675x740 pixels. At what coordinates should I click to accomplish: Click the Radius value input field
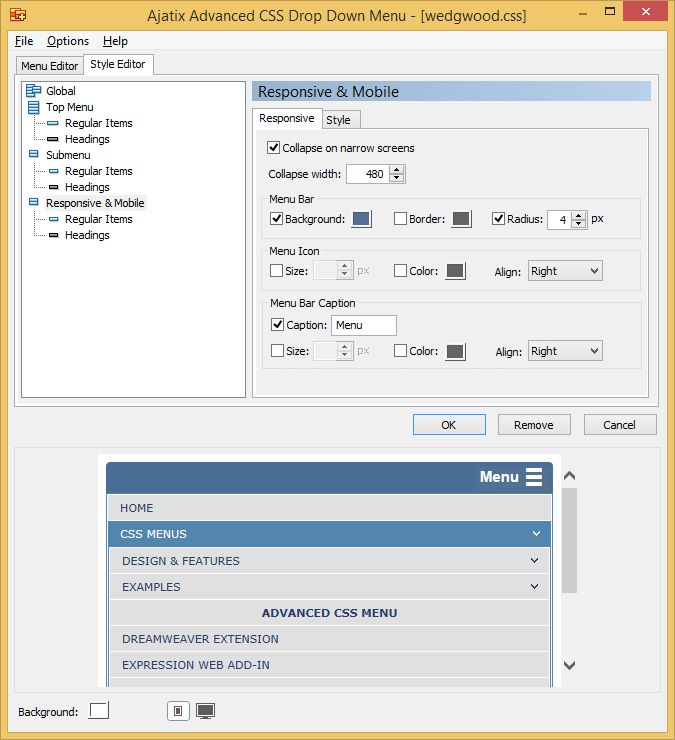[x=560, y=220]
